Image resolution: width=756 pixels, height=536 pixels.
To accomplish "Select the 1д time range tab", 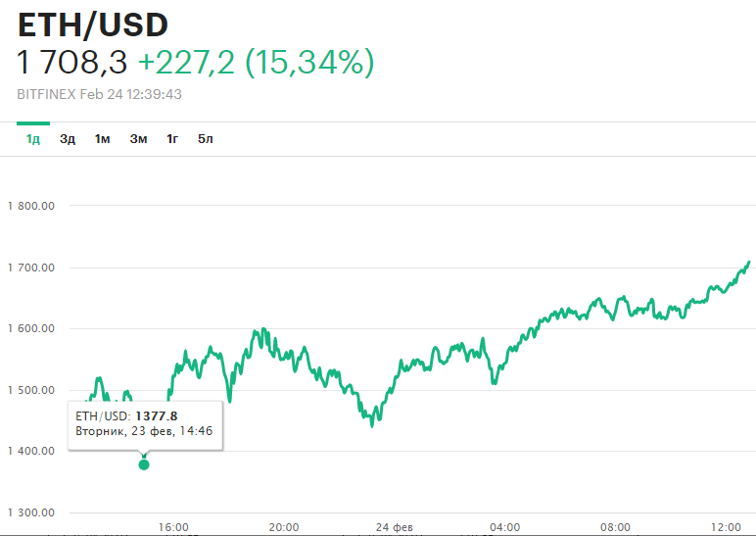I will [33, 139].
